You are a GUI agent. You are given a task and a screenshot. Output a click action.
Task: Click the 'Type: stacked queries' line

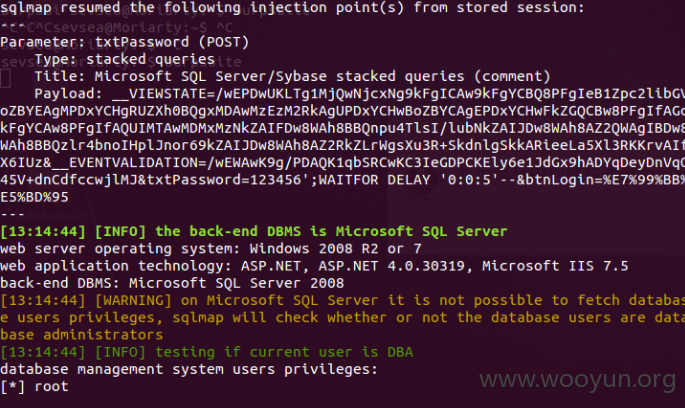point(125,59)
